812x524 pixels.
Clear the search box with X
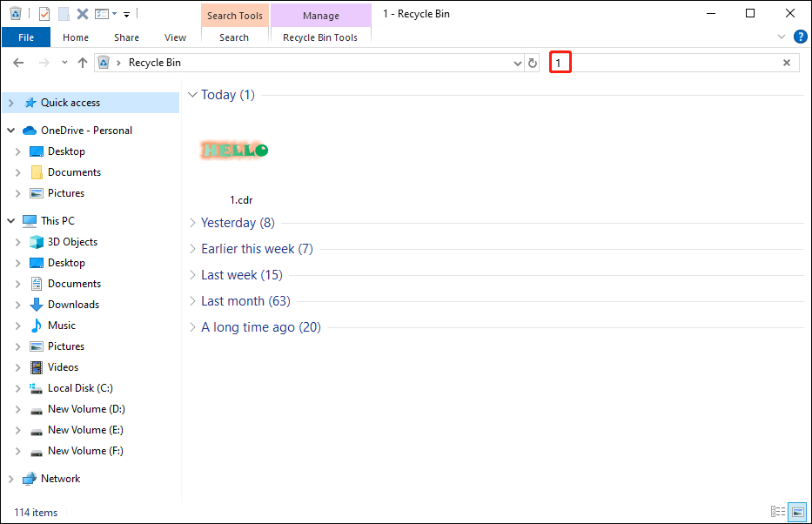tap(787, 63)
